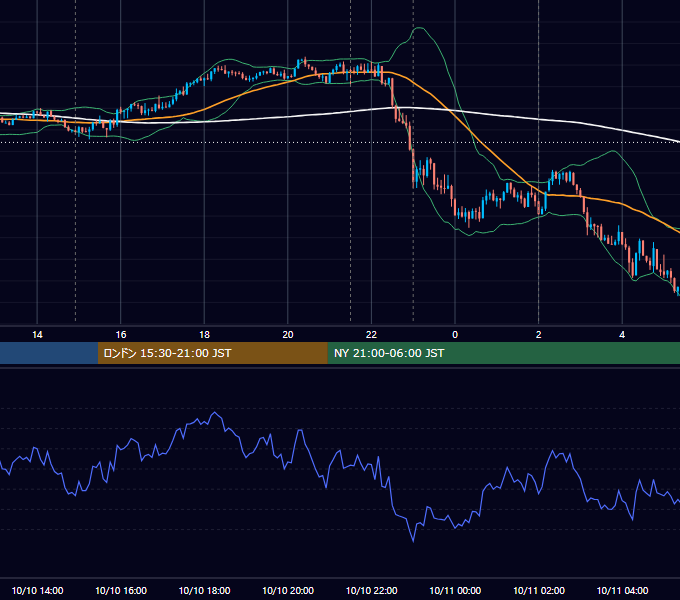Image resolution: width=680 pixels, height=600 pixels.
Task: Click the 22 hour axis label
Action: click(371, 335)
